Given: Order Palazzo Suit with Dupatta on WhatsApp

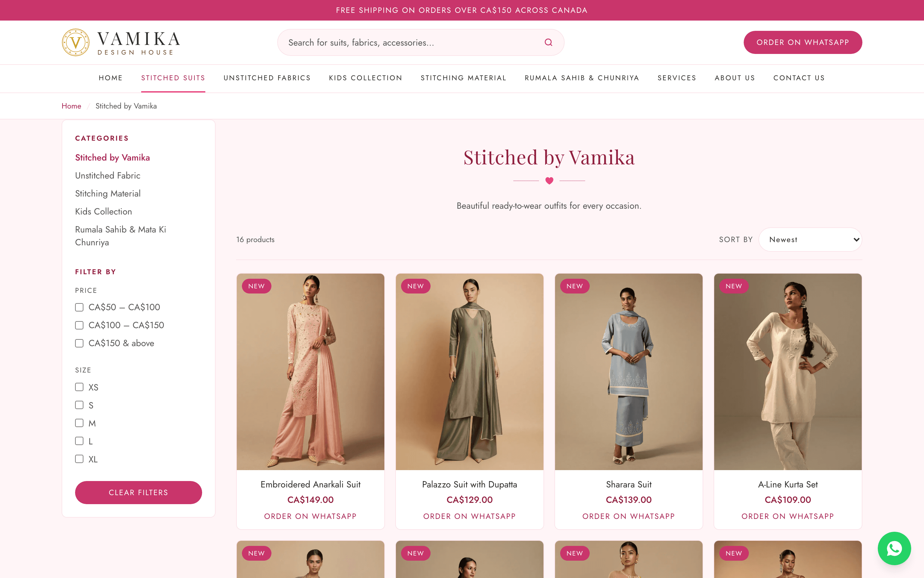Looking at the screenshot, I should pos(469,516).
